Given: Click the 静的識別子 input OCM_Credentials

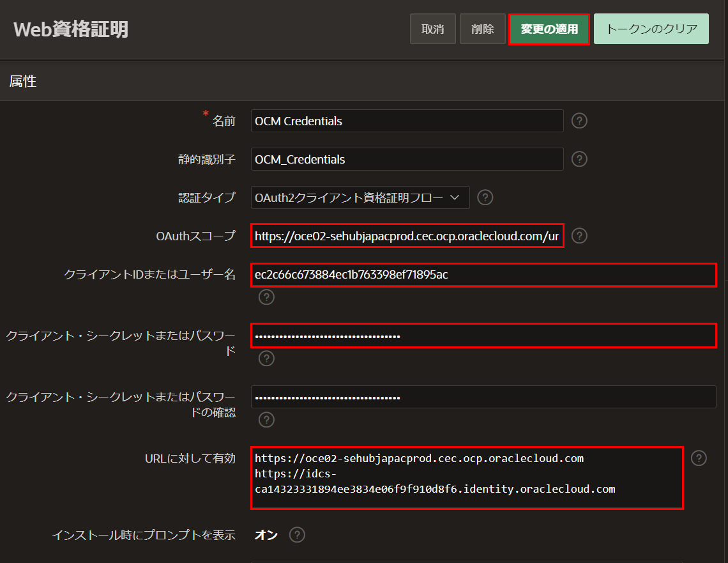Looking at the screenshot, I should point(407,159).
